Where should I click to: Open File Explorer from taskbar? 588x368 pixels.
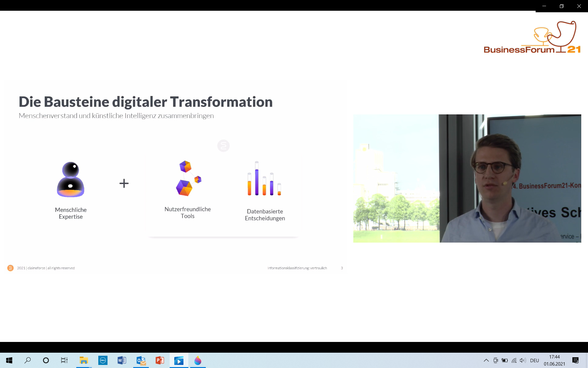84,360
